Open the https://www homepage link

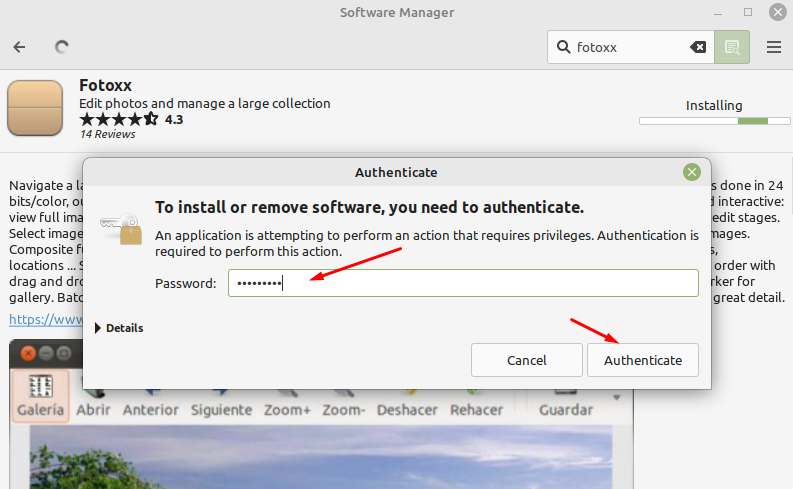click(x=46, y=319)
